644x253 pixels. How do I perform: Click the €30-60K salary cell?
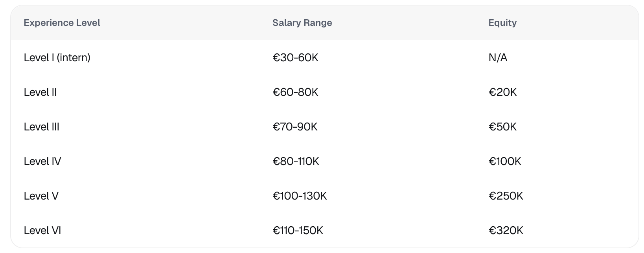[295, 58]
